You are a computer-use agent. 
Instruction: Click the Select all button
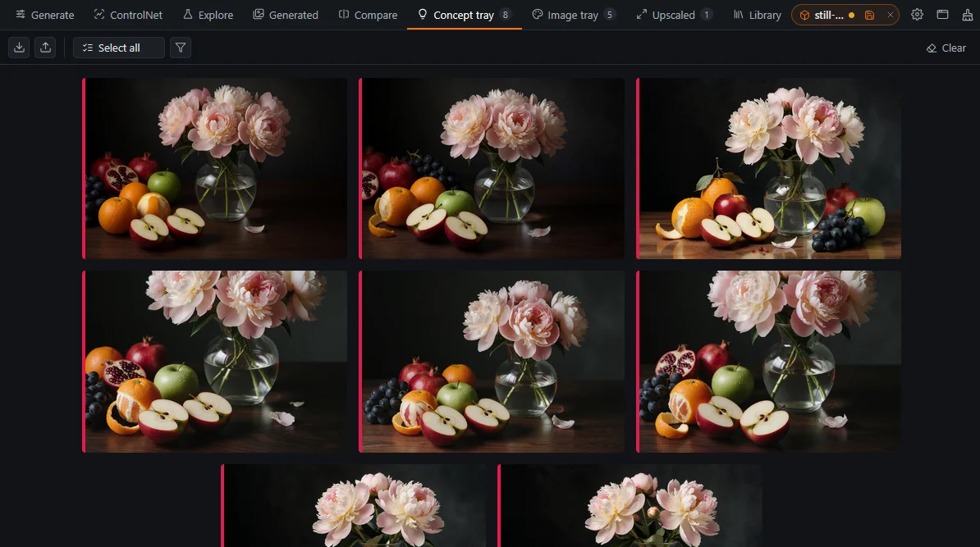pyautogui.click(x=119, y=48)
